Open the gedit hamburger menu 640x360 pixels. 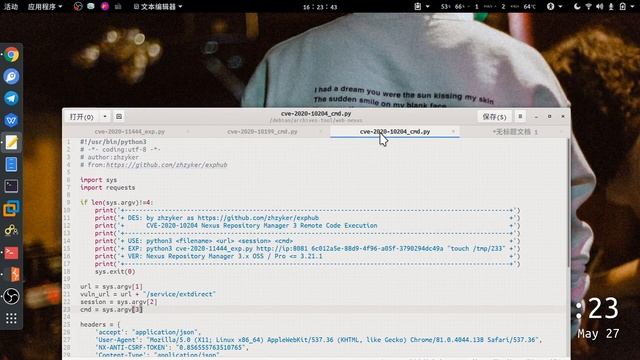520,117
